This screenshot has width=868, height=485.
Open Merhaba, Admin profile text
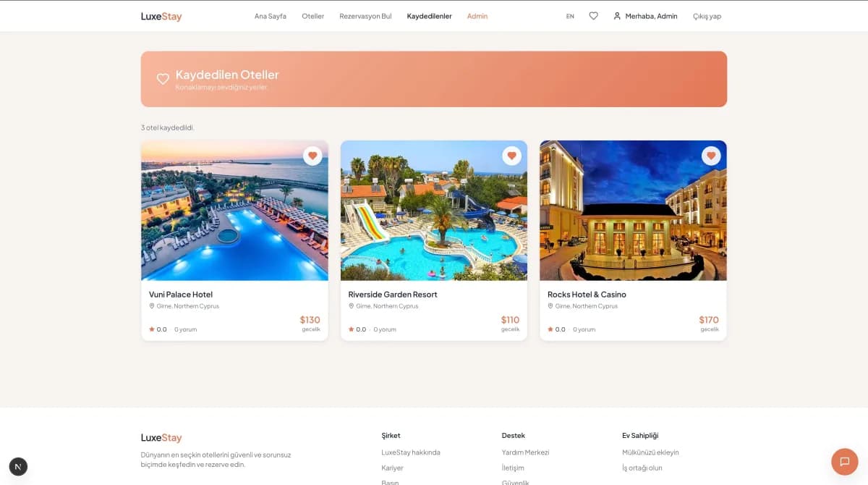(652, 16)
